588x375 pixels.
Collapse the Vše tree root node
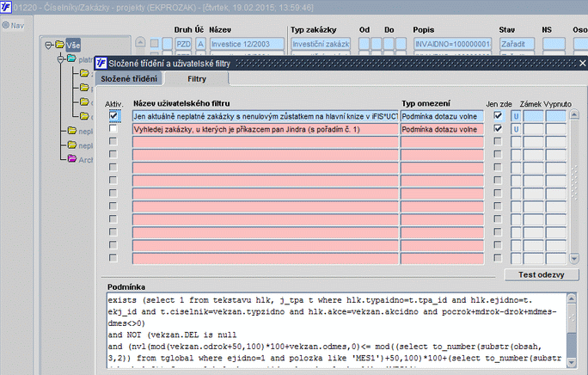(x=48, y=45)
